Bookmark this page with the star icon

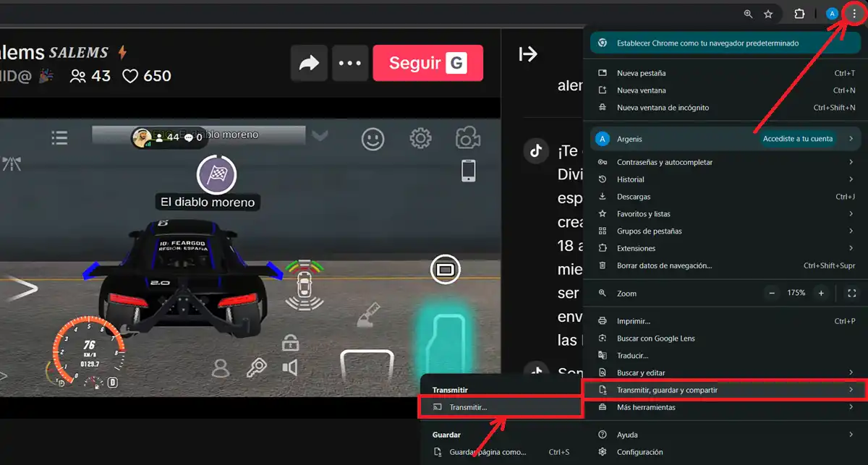click(x=768, y=14)
